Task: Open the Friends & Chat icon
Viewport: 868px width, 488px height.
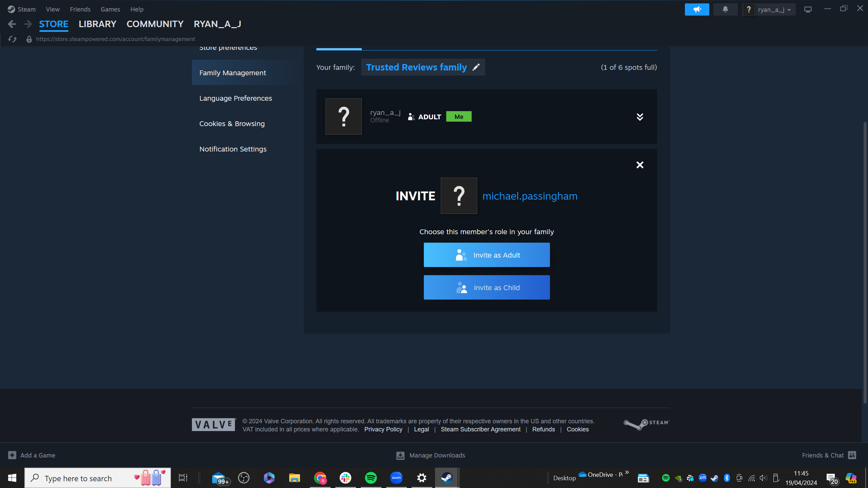Action: coord(852,455)
